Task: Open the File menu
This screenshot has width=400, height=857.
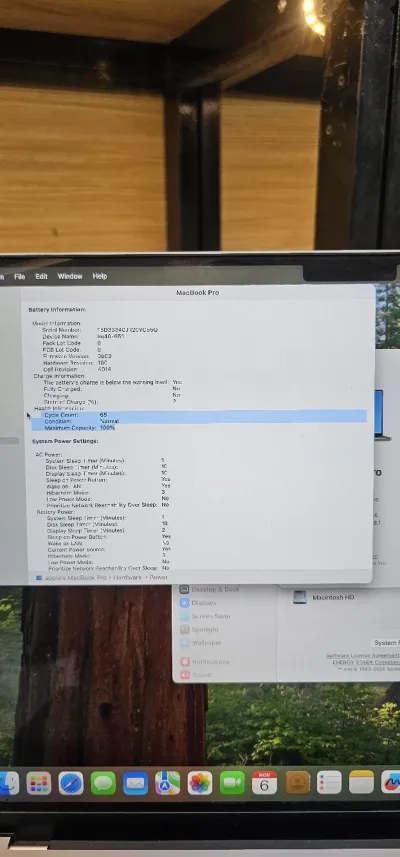Action: (20, 277)
